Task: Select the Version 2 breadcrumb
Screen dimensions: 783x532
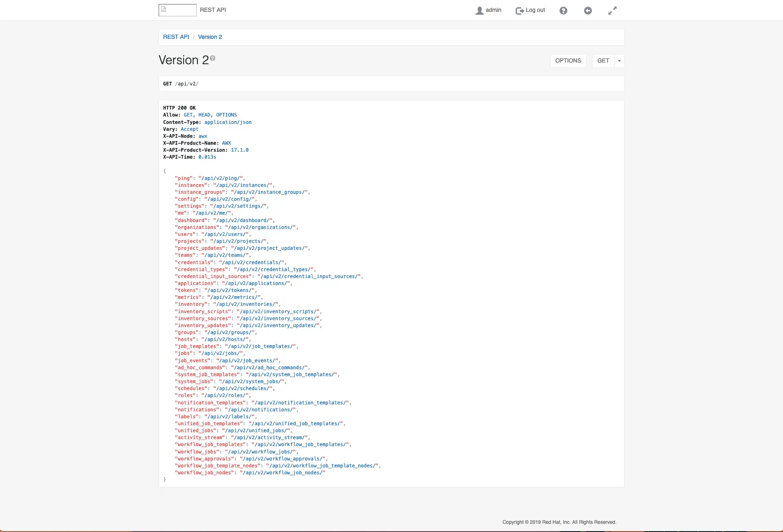Action: 210,37
